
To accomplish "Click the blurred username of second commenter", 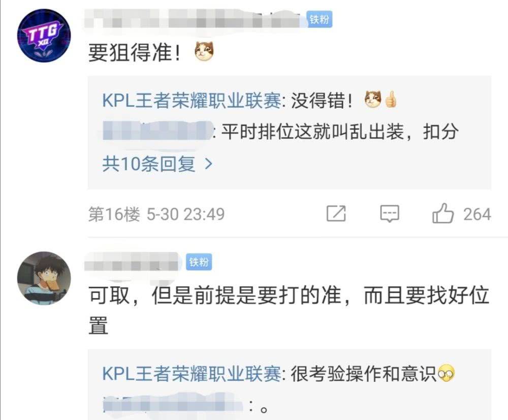I will (x=131, y=262).
